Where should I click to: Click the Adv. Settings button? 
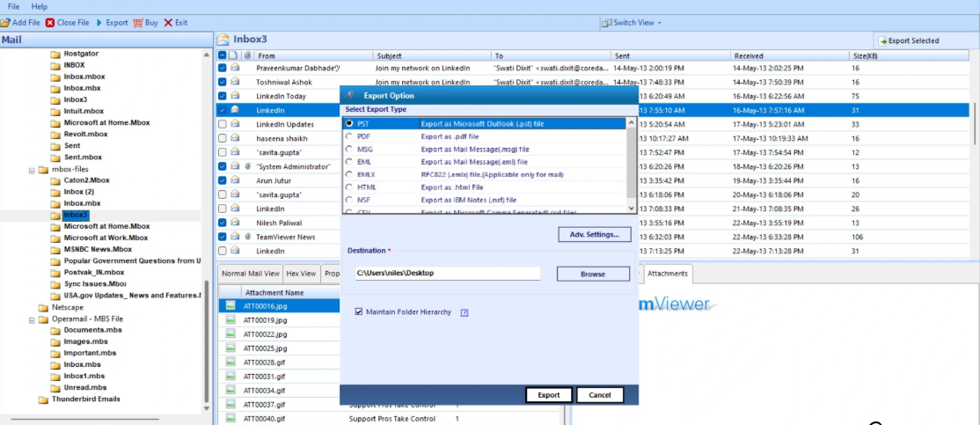click(x=595, y=234)
